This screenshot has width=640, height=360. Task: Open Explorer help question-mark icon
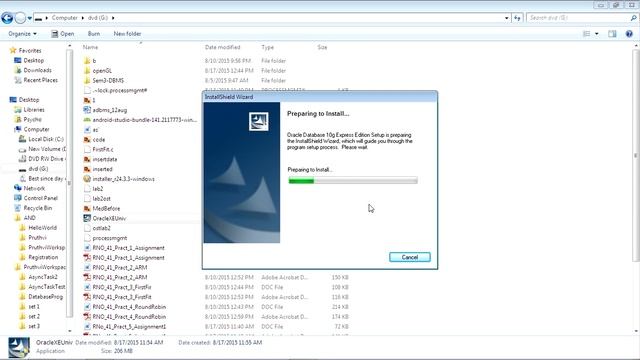pos(629,34)
